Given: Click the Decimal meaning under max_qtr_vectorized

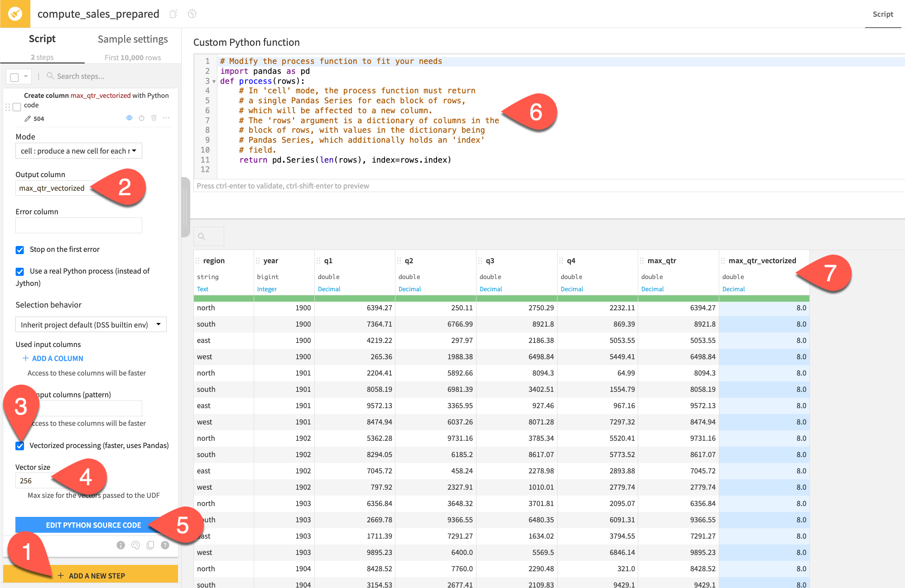Looking at the screenshot, I should [x=733, y=289].
